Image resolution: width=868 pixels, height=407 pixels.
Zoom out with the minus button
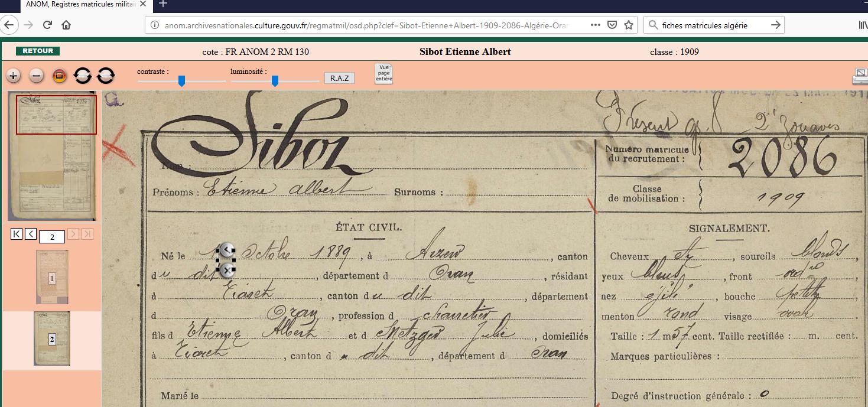(x=37, y=76)
